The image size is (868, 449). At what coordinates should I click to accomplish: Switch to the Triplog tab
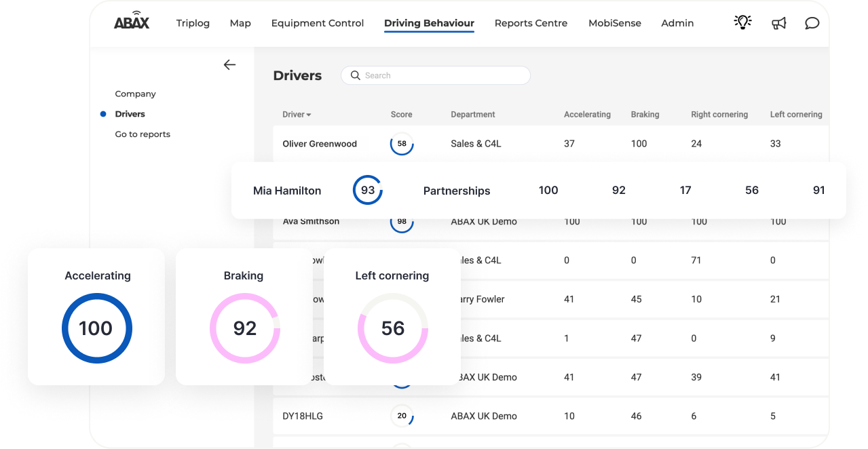pos(193,23)
